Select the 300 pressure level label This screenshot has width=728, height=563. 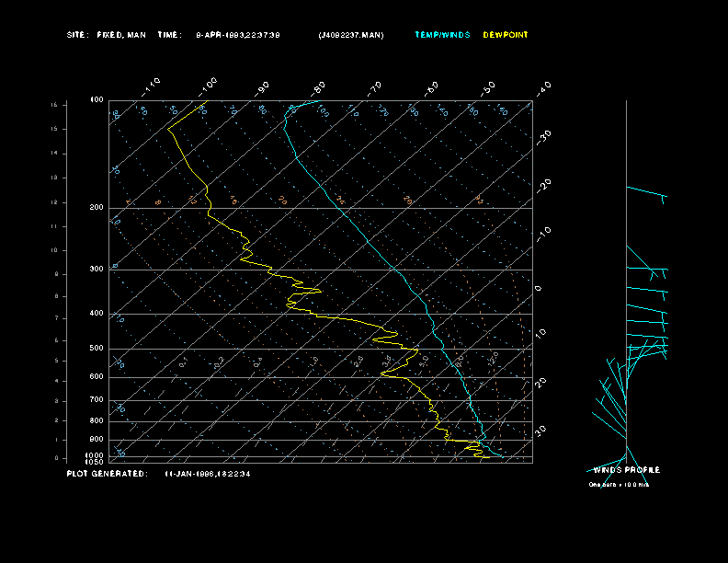point(97,269)
